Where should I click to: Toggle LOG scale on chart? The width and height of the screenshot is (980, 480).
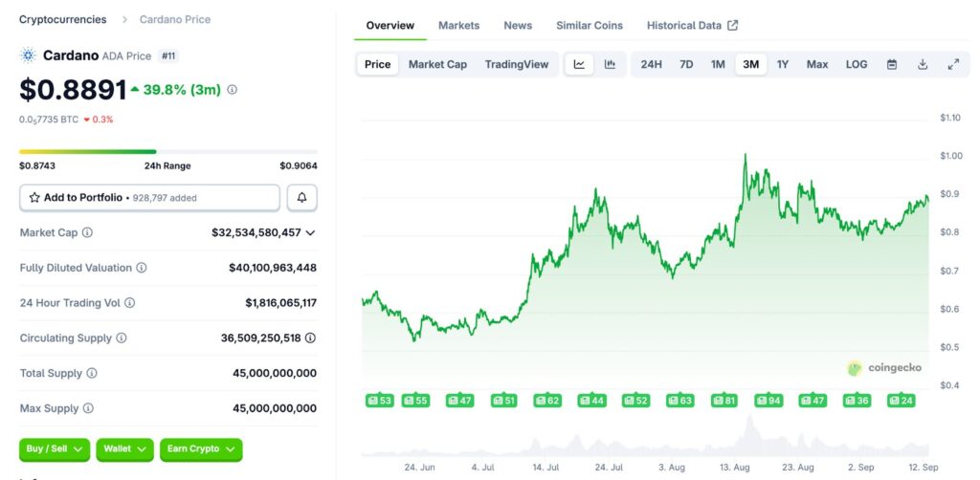coord(857,64)
